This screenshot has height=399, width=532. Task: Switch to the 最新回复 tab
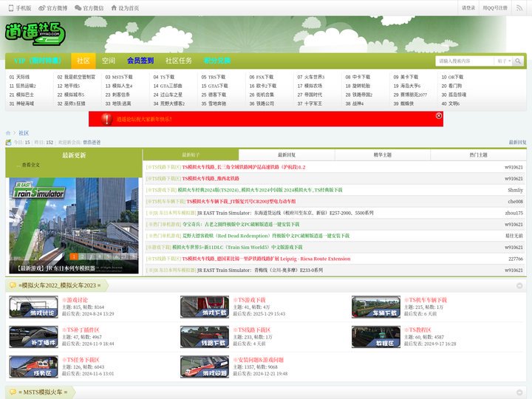(287, 154)
